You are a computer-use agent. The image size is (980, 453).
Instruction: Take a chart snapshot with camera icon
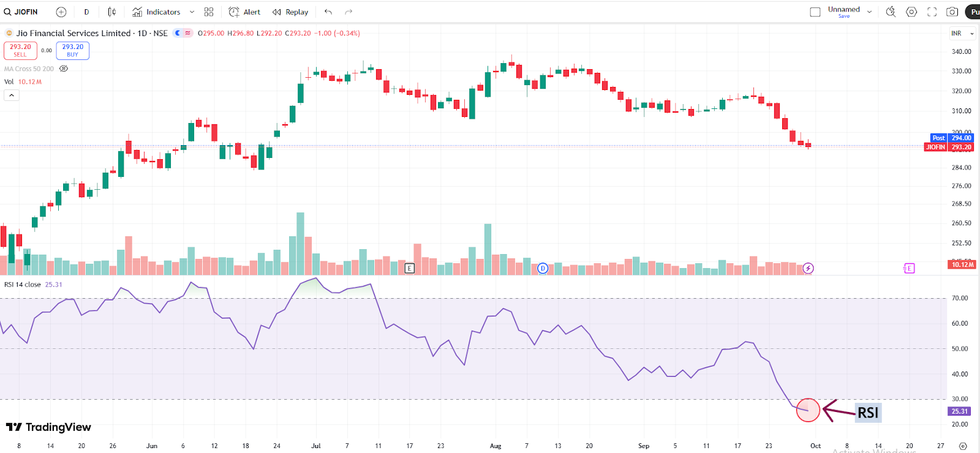tap(952, 12)
